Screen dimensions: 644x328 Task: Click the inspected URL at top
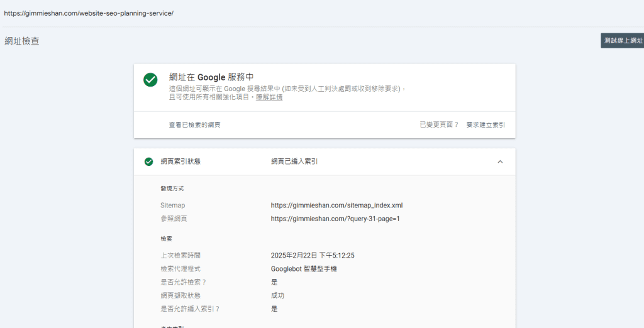[89, 13]
